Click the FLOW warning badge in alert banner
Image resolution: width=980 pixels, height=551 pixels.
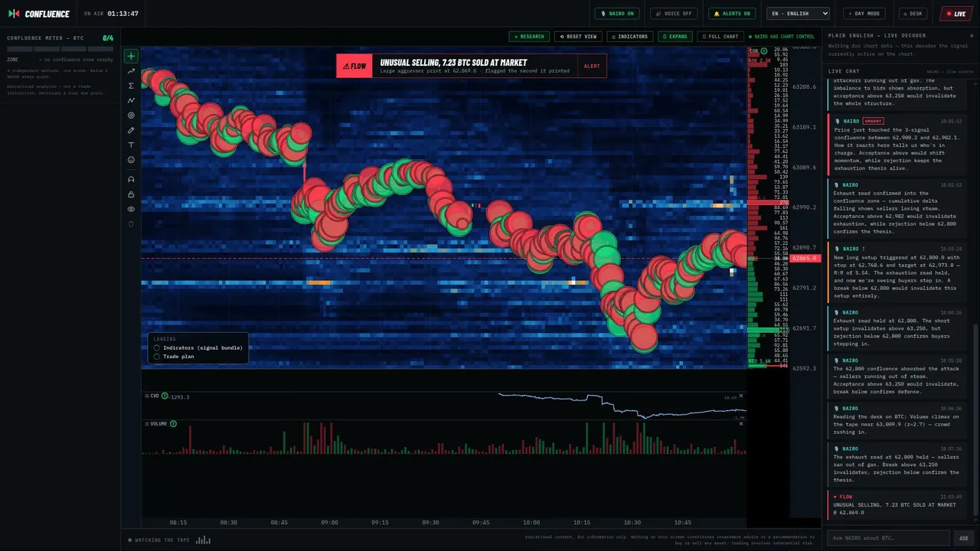click(354, 66)
